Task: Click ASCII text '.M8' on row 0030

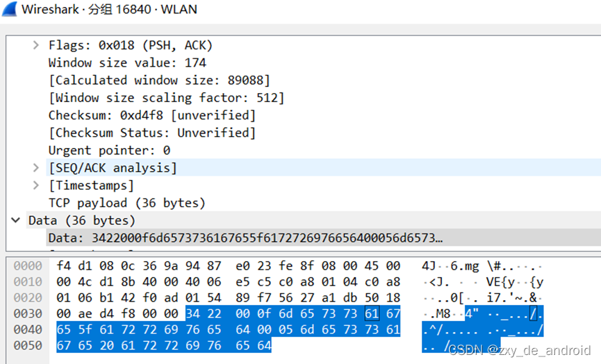Action: point(440,314)
